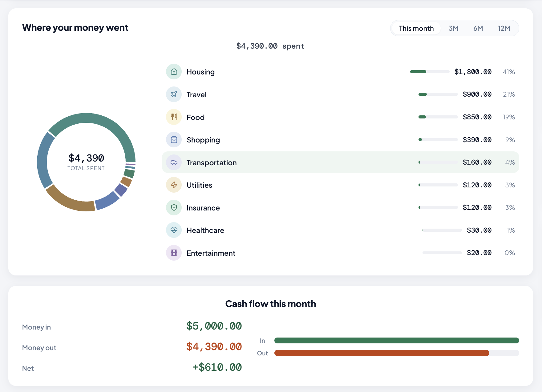Click the $4,390 total in donut center
The image size is (542, 392).
click(x=86, y=158)
